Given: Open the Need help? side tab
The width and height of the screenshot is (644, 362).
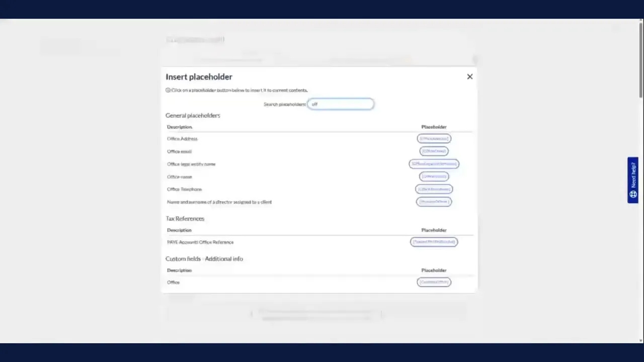Looking at the screenshot, I should (633, 180).
